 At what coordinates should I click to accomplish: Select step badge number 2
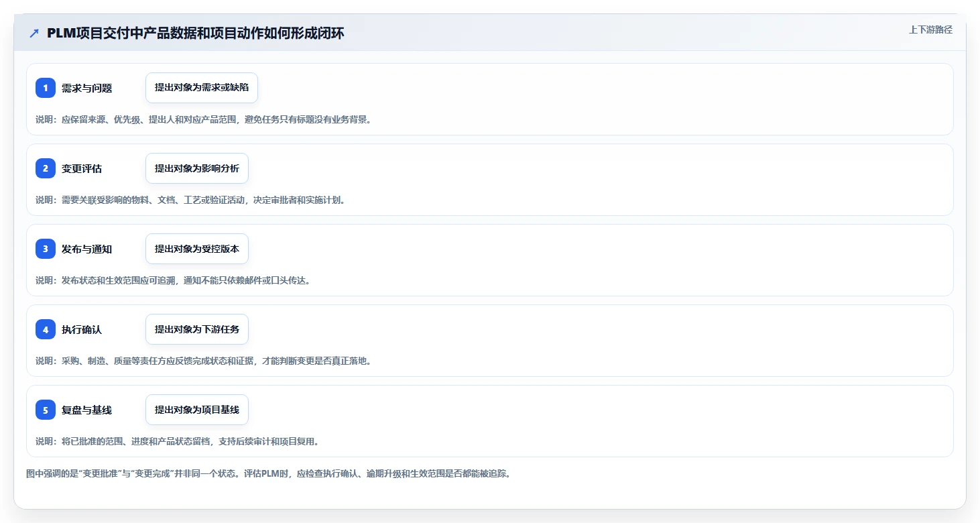pyautogui.click(x=46, y=168)
